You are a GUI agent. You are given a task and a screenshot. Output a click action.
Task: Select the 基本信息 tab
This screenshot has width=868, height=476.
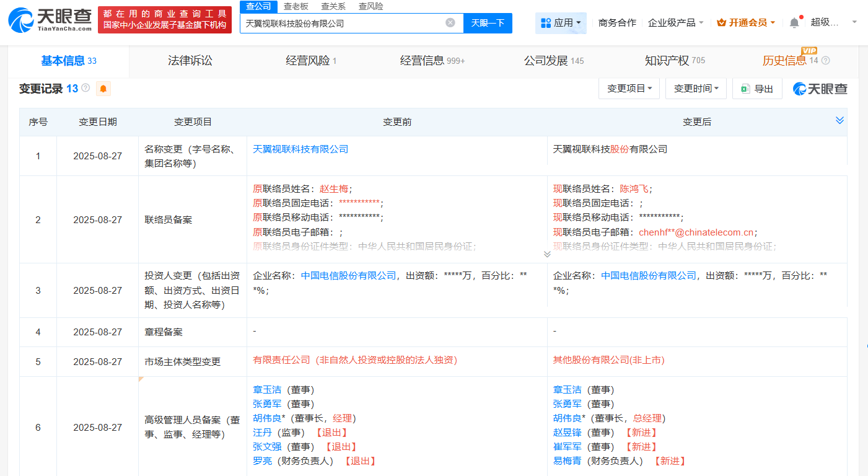pyautogui.click(x=69, y=61)
